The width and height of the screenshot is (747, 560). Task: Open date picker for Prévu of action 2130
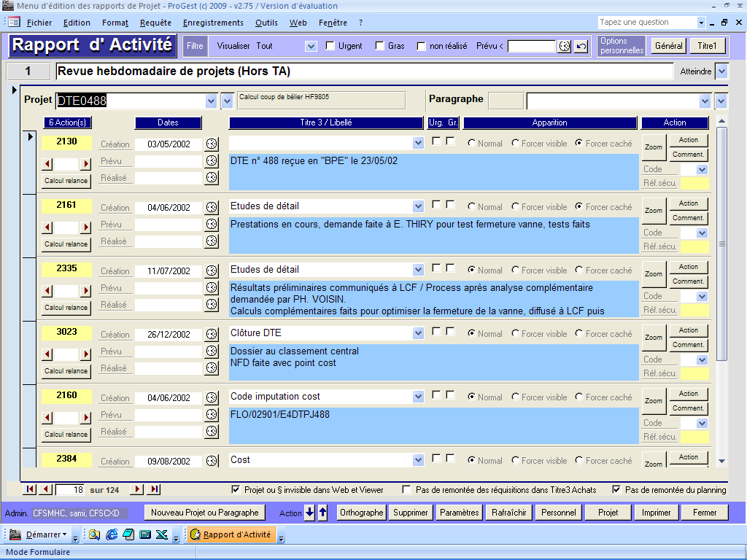tap(212, 161)
